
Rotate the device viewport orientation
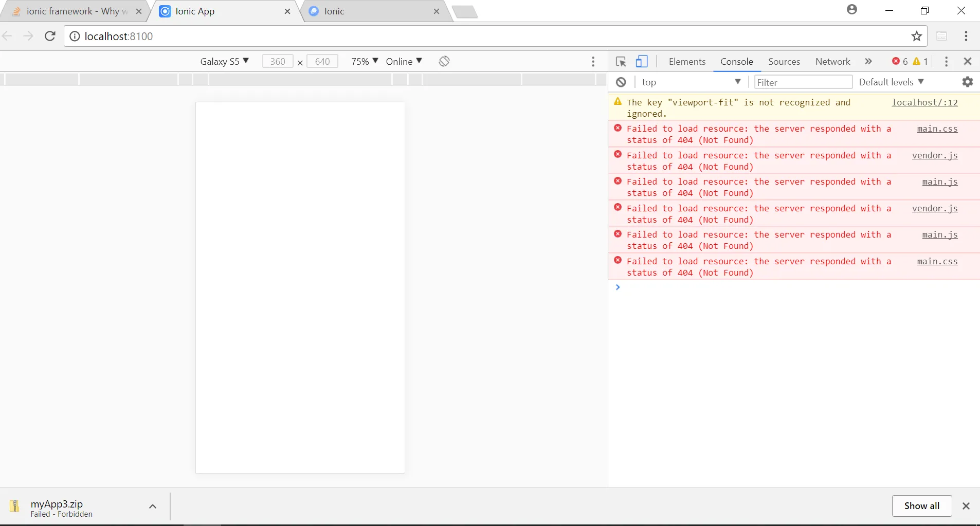pyautogui.click(x=444, y=61)
